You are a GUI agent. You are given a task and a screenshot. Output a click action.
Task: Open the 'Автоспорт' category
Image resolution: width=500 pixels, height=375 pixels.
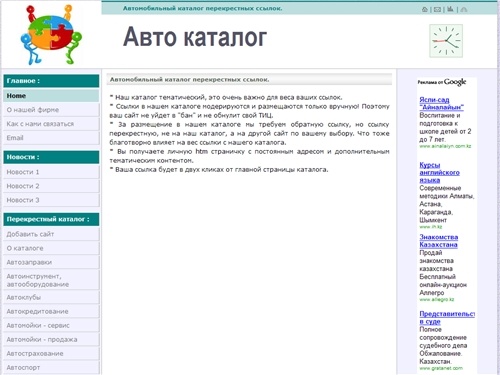51,367
